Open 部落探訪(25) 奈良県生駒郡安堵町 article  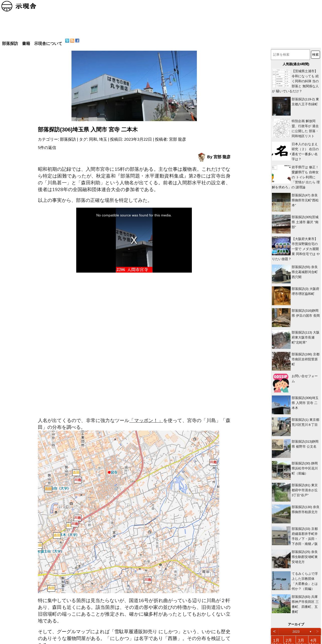[296, 559]
